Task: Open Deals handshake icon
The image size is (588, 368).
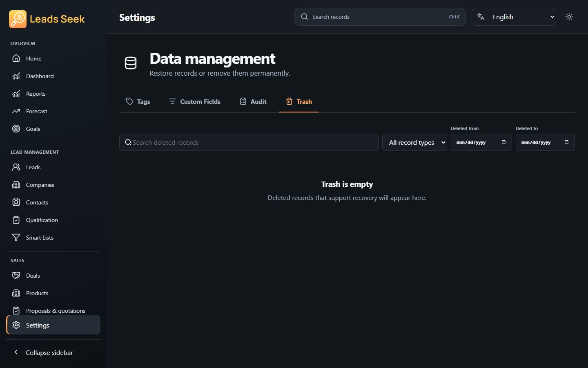Action: [16, 276]
